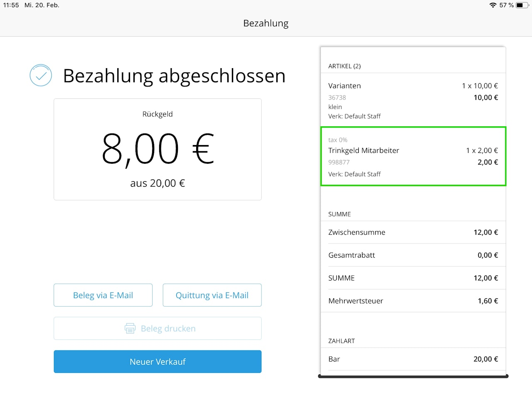Click the SUMME 12,00 € total row

413,278
